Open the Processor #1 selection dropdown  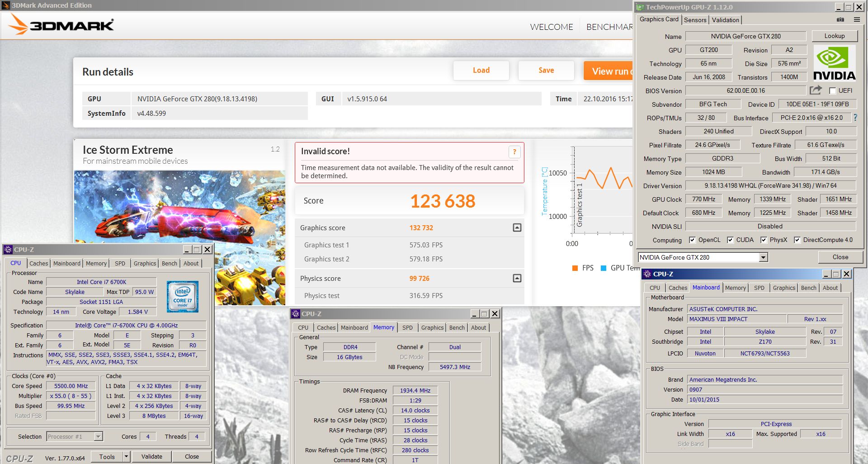point(98,436)
